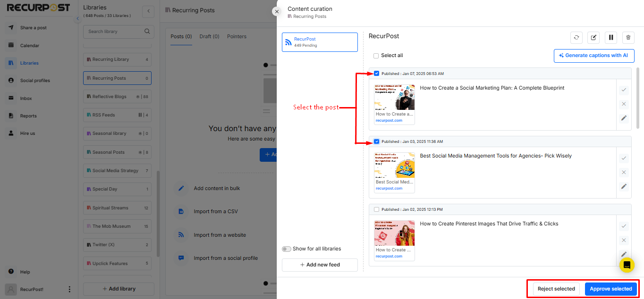Switch to the Pointers tab

point(237,36)
